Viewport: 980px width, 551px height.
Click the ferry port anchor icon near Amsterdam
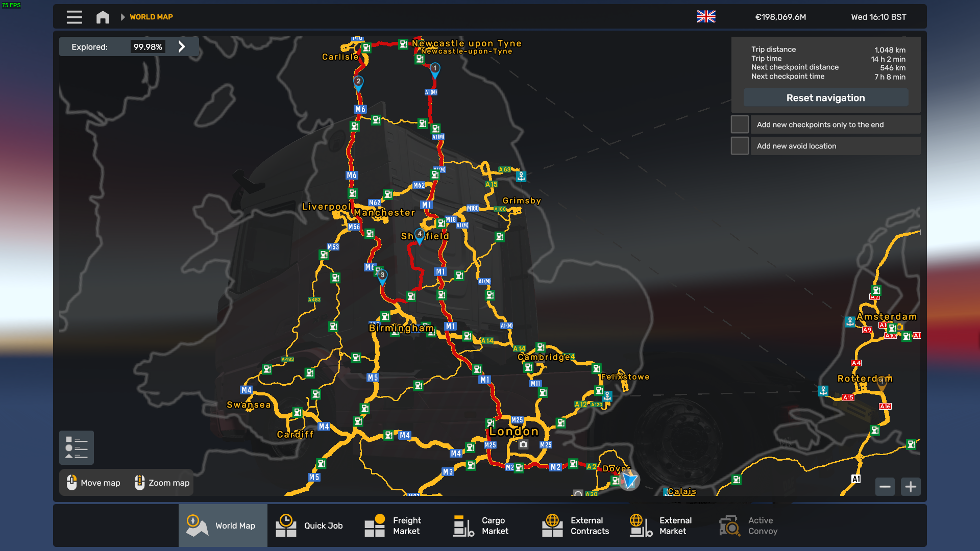(850, 321)
